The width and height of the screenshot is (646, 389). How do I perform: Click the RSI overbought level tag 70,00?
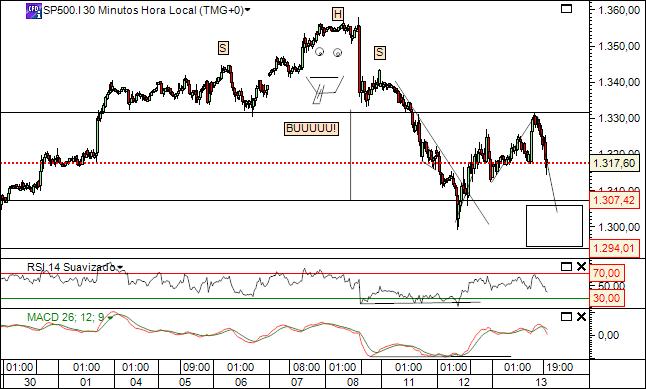tap(608, 273)
